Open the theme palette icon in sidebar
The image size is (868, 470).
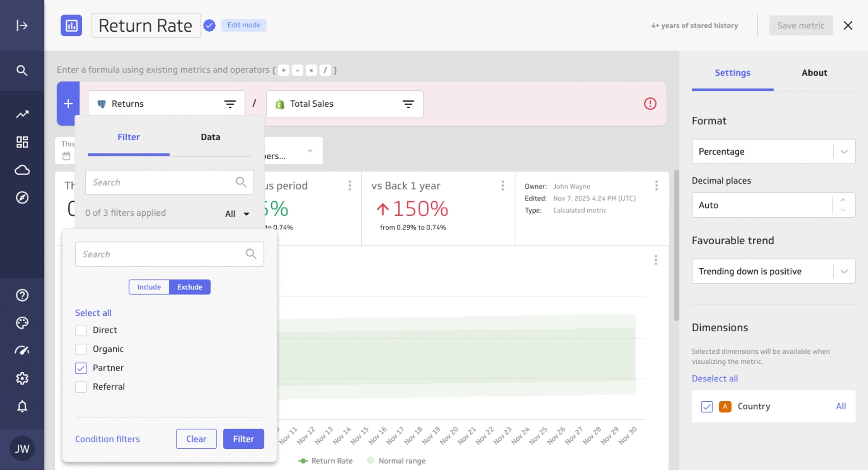point(22,323)
